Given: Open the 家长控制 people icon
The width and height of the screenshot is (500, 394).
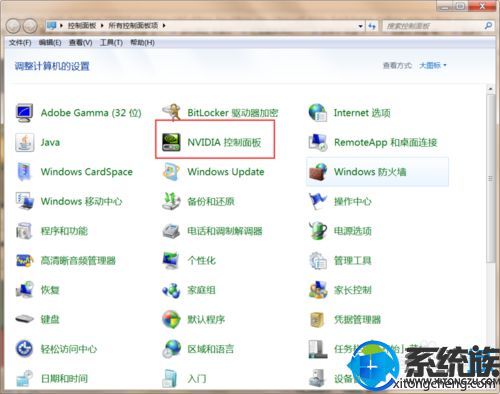Looking at the screenshot, I should [318, 290].
